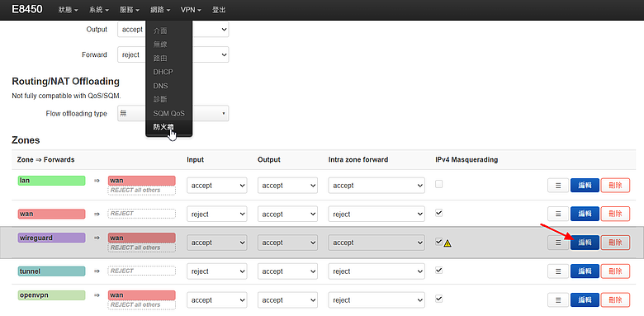This screenshot has width=644, height=316.
Task: Toggle IPv4 Masquerading for wireguard zone
Action: click(439, 241)
